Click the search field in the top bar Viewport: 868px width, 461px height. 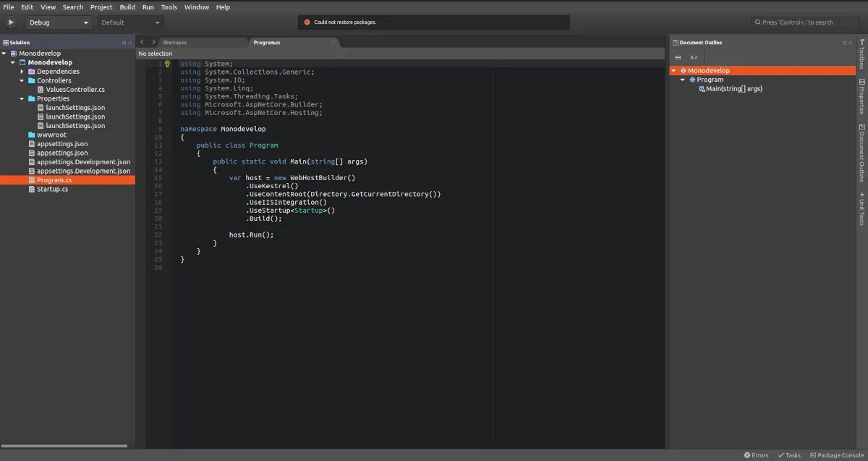pyautogui.click(x=805, y=22)
